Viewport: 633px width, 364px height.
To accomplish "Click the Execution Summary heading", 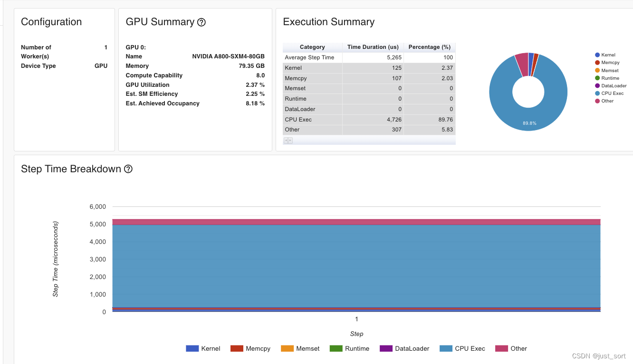I will coord(328,22).
